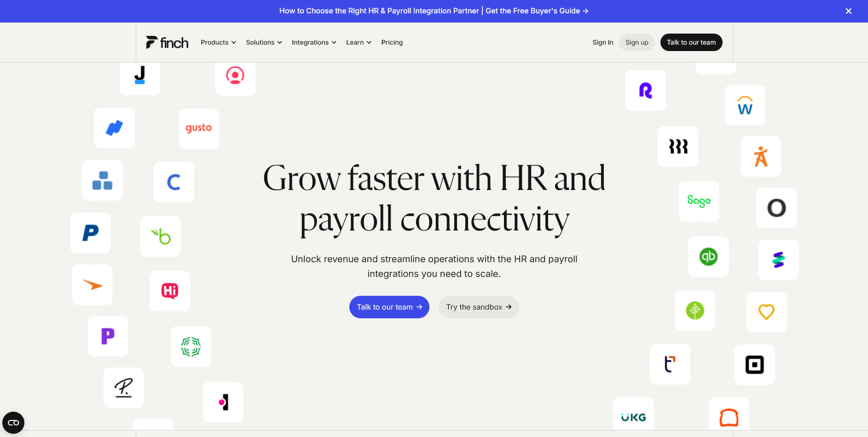Click the UKG integration logo
The height and width of the screenshot is (437, 868).
click(634, 414)
